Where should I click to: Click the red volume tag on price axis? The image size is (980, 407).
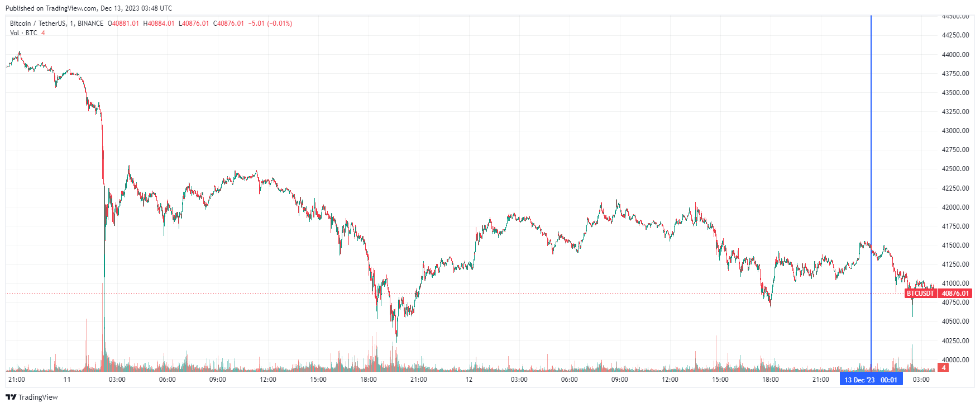[943, 367]
